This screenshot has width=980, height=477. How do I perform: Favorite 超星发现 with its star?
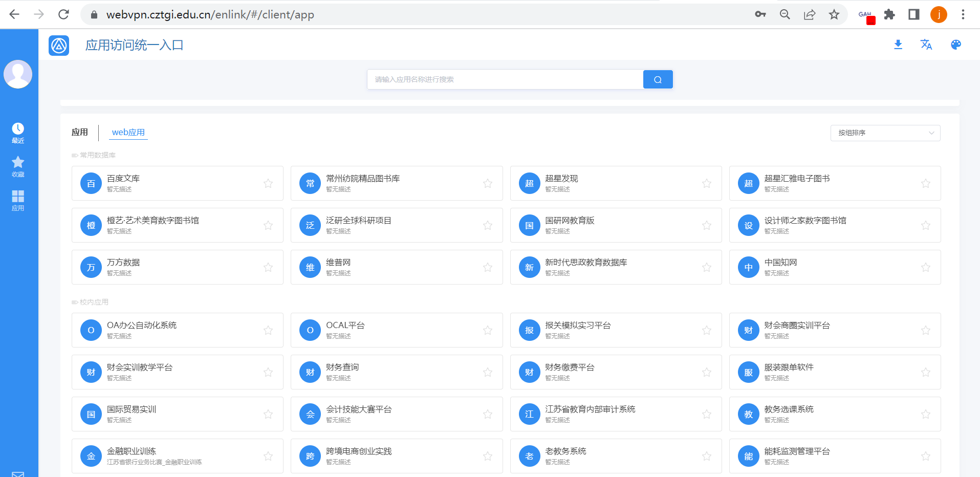point(707,183)
